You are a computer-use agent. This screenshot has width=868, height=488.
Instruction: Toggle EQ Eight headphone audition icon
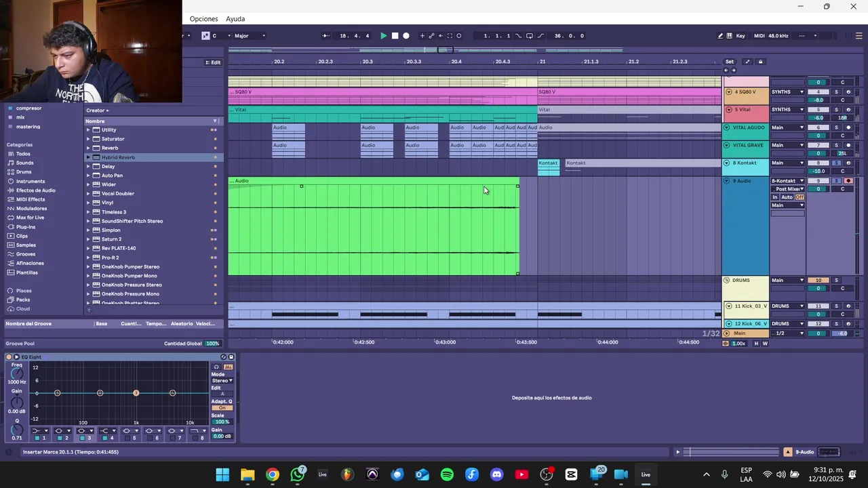click(x=217, y=367)
